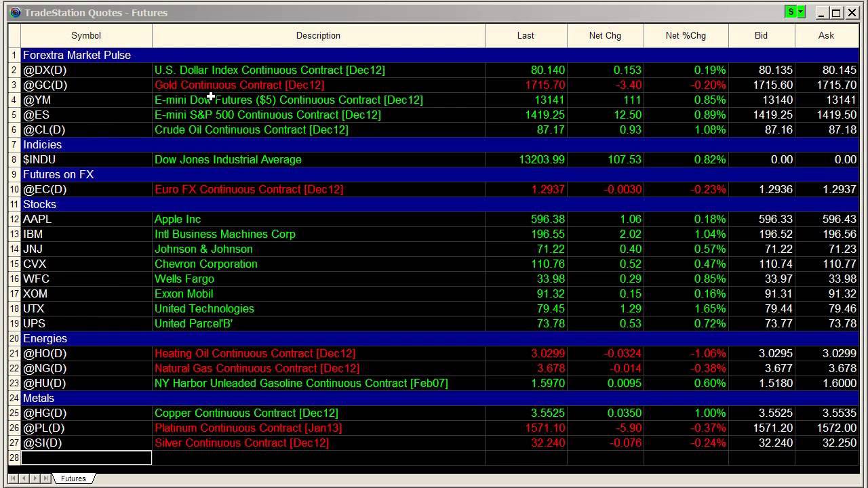Click the WFC symbol cell
This screenshot has width=868, height=488.
(x=86, y=279)
